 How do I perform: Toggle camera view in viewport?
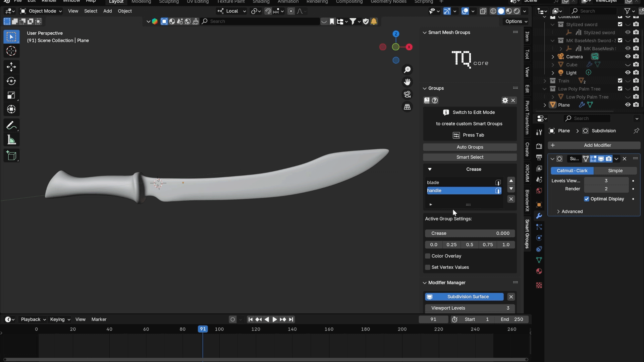point(407,95)
